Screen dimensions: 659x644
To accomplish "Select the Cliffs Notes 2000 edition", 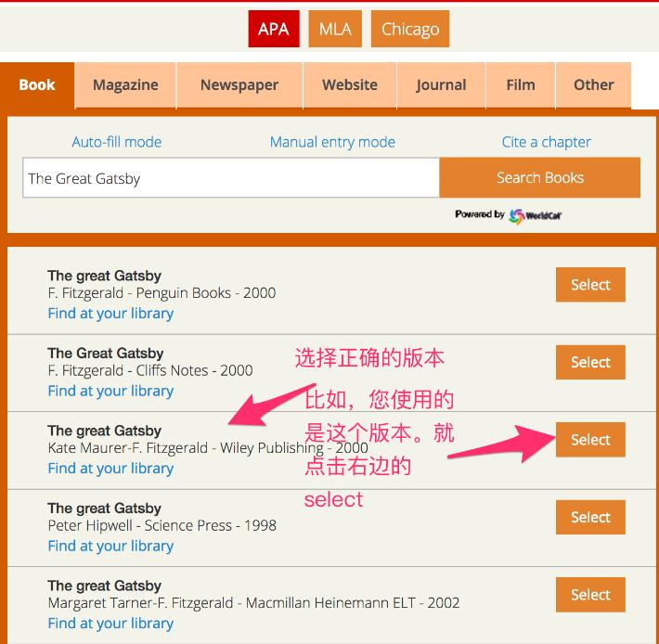I will [x=590, y=363].
